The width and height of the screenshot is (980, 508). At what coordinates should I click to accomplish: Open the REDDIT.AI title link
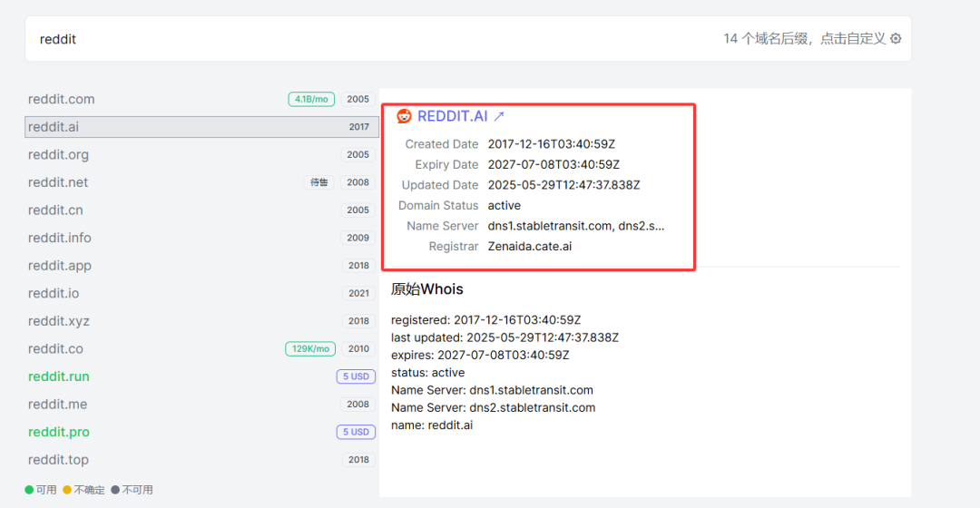point(453,116)
